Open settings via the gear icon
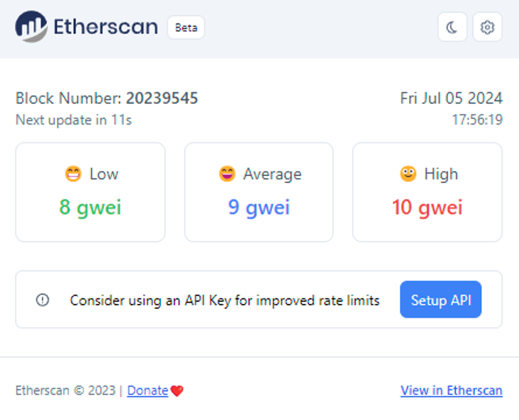 coord(487,28)
